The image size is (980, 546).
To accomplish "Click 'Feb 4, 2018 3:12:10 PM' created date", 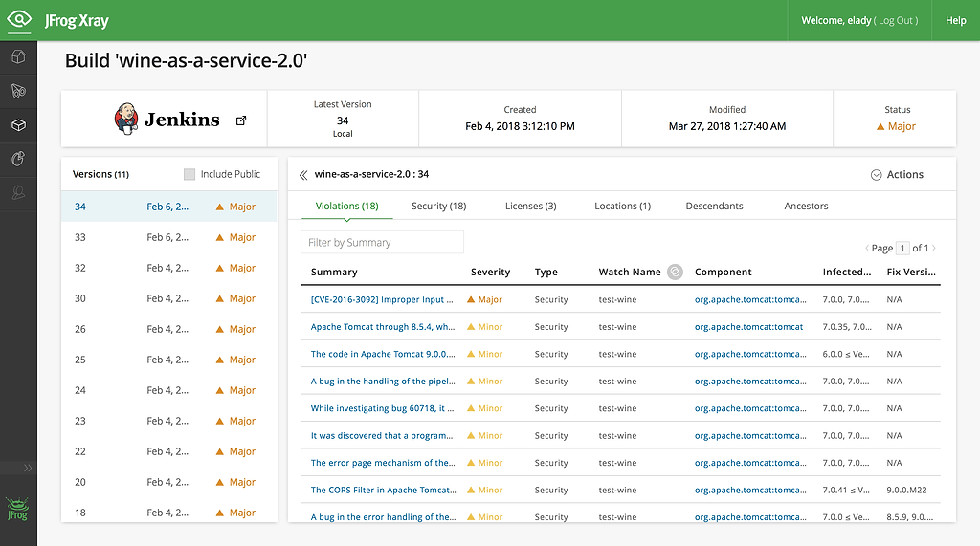I will click(520, 126).
